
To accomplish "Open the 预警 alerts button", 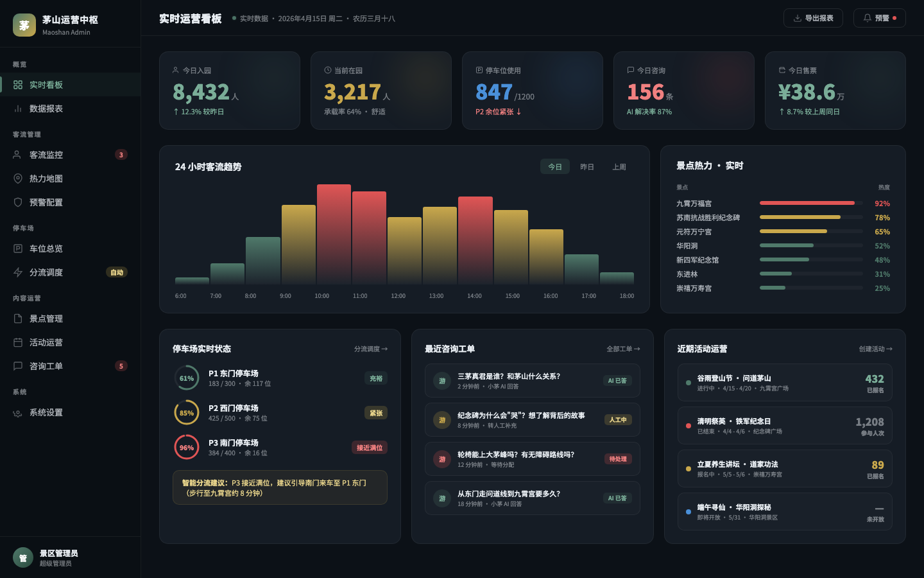I will (x=879, y=18).
